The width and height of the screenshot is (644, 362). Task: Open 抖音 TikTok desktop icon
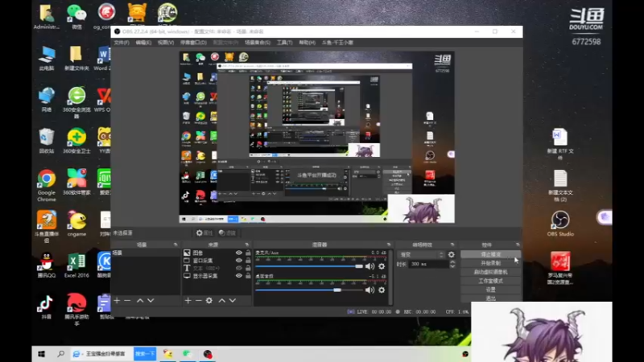click(46, 307)
